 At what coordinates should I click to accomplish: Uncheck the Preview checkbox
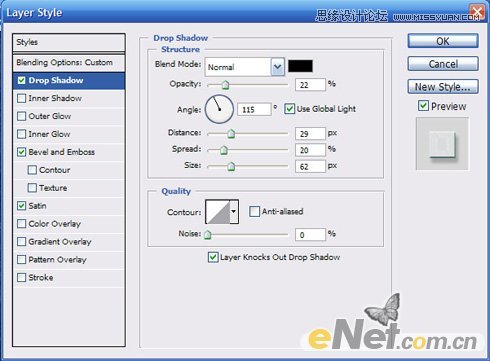tap(423, 106)
